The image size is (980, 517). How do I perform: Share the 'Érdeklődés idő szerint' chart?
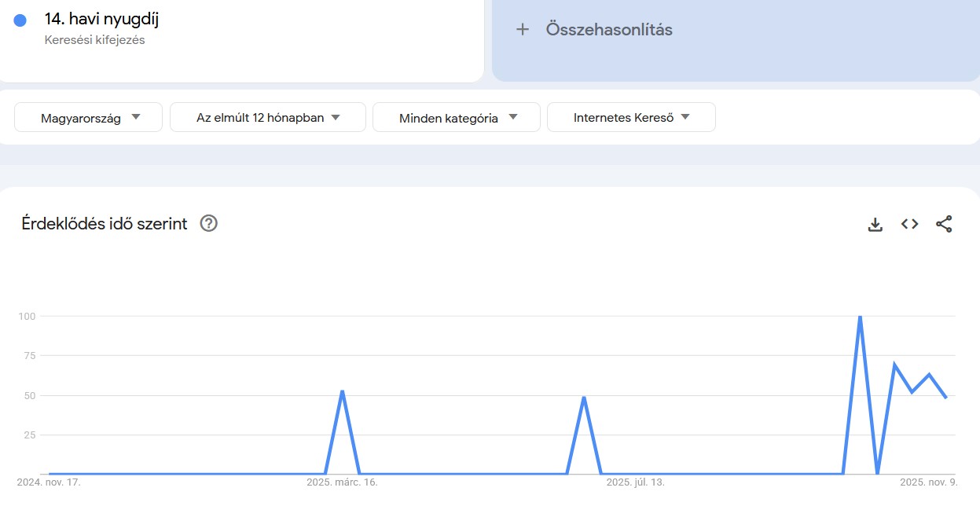pyautogui.click(x=944, y=224)
